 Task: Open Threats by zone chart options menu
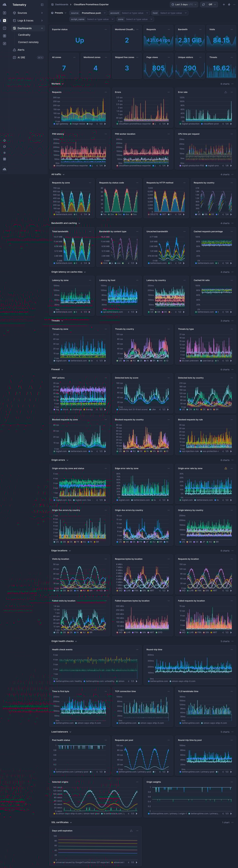point(106,329)
